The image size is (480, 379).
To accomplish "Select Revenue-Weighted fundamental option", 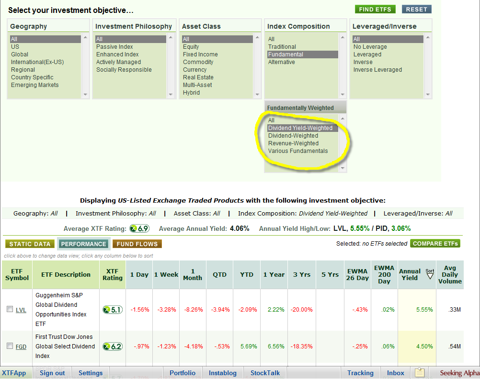I will click(293, 143).
